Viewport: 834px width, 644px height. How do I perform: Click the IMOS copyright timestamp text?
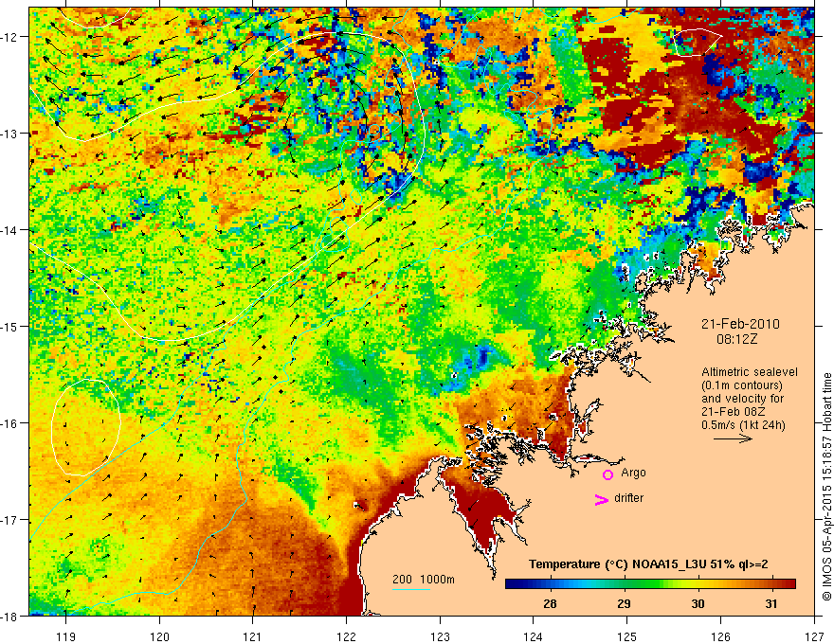tap(826, 487)
